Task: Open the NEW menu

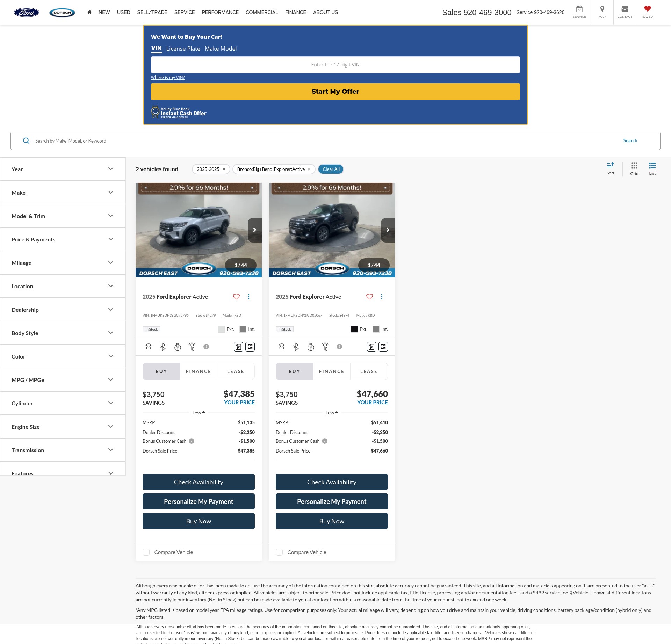Action: pos(104,12)
